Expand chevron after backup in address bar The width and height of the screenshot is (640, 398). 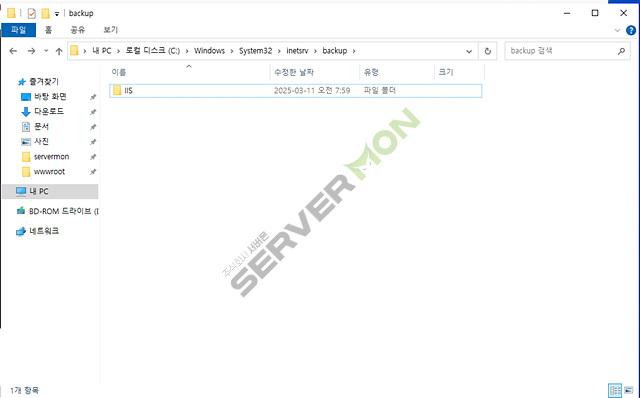[354, 51]
